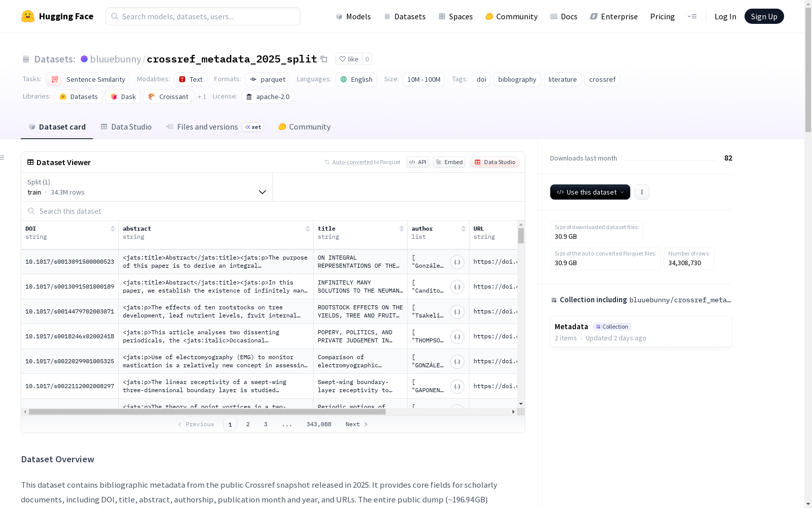Open the Split train dropdown
Screen dimensions: 812x508
147,187
